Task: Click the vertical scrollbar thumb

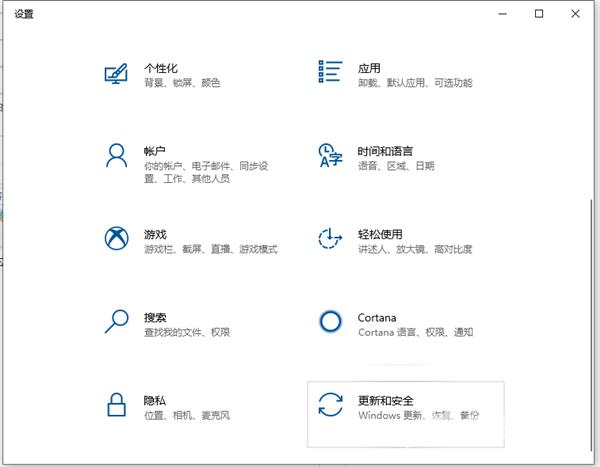Action: coord(592,325)
